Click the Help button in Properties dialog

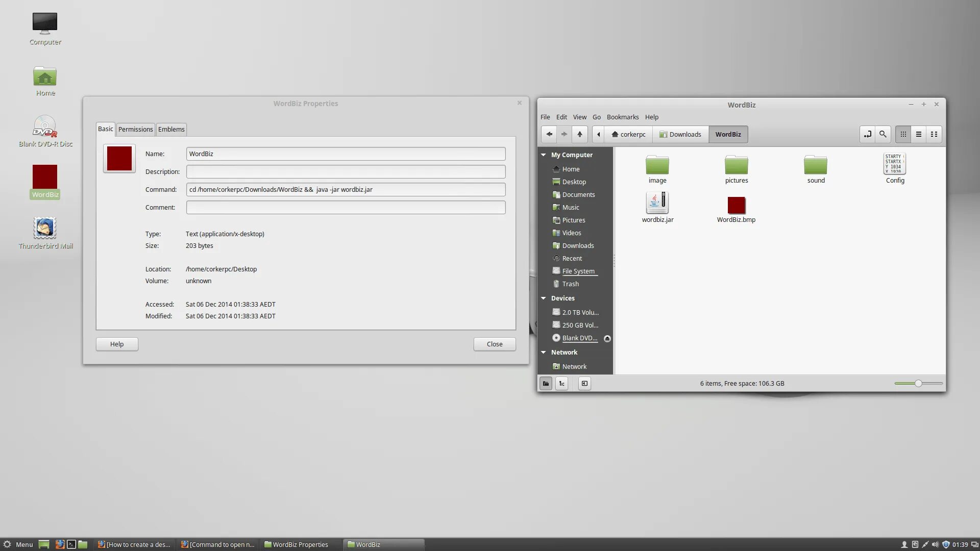116,344
